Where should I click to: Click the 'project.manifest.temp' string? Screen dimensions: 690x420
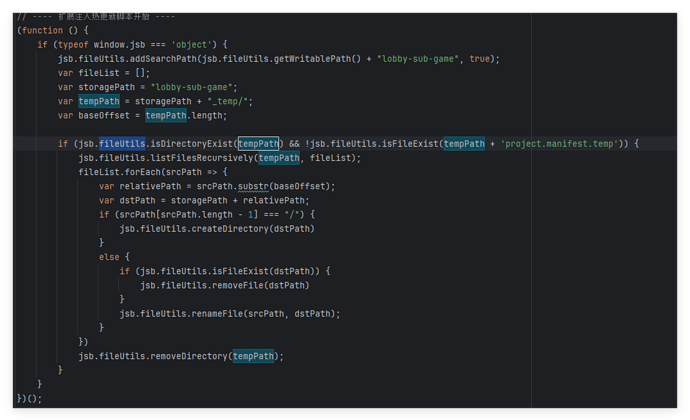(561, 144)
